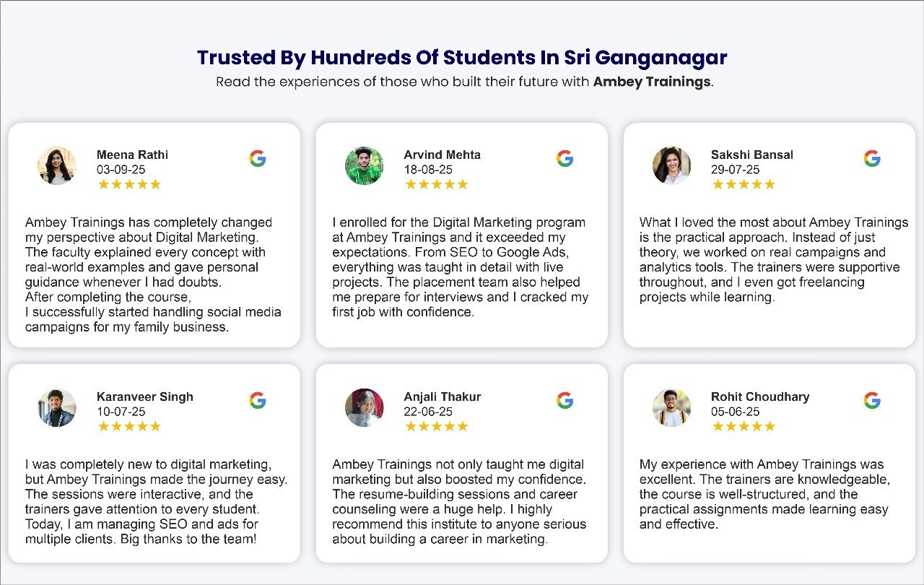Screen dimensions: 924x585
Task: Click the reviewer name Arvind Mehta
Action: pyautogui.click(x=442, y=155)
